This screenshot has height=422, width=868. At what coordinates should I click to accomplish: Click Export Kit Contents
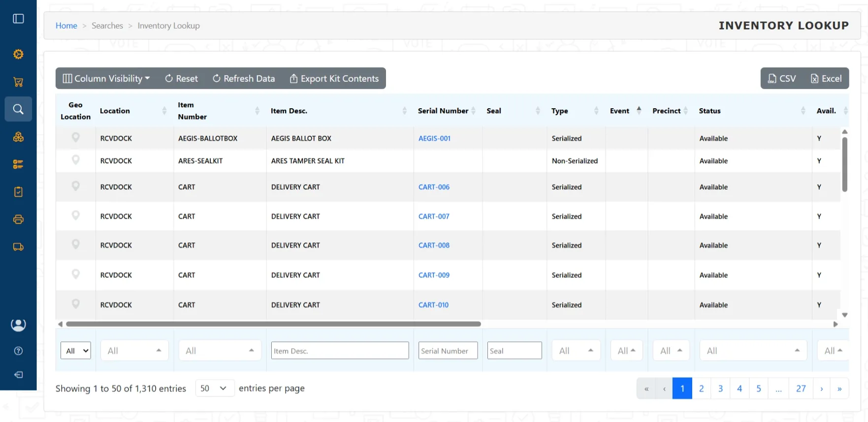pyautogui.click(x=334, y=79)
